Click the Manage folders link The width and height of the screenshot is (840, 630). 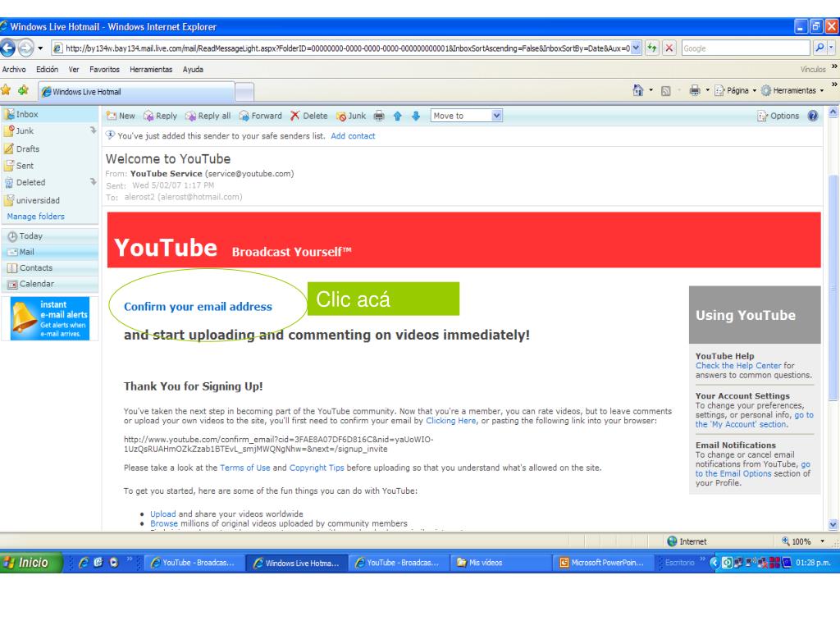36,217
